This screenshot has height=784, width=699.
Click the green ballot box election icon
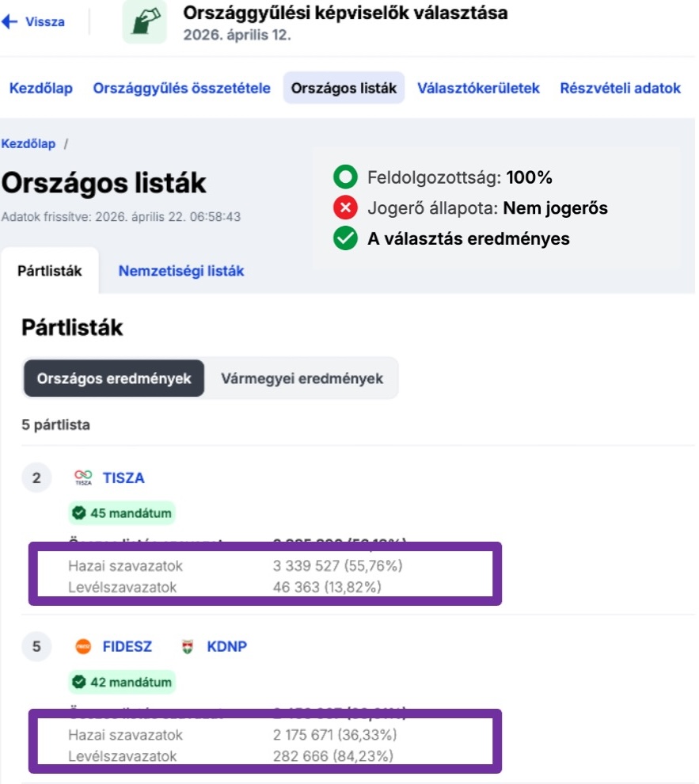pos(145,22)
